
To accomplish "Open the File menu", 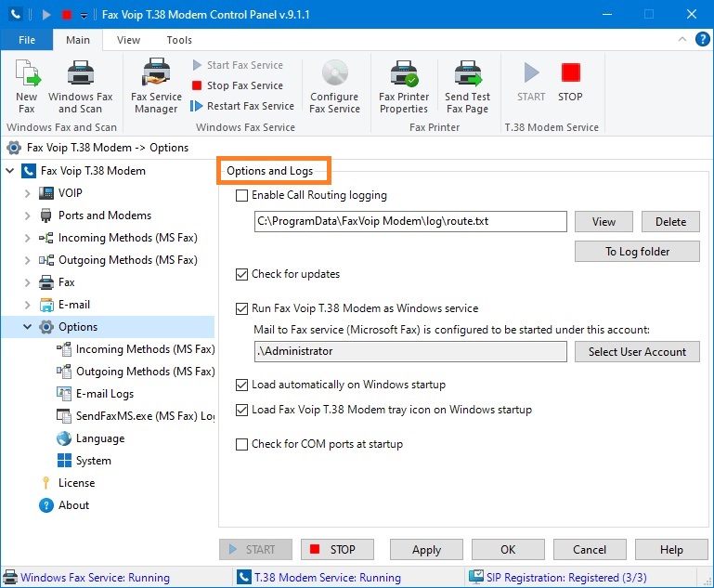I will coord(27,40).
